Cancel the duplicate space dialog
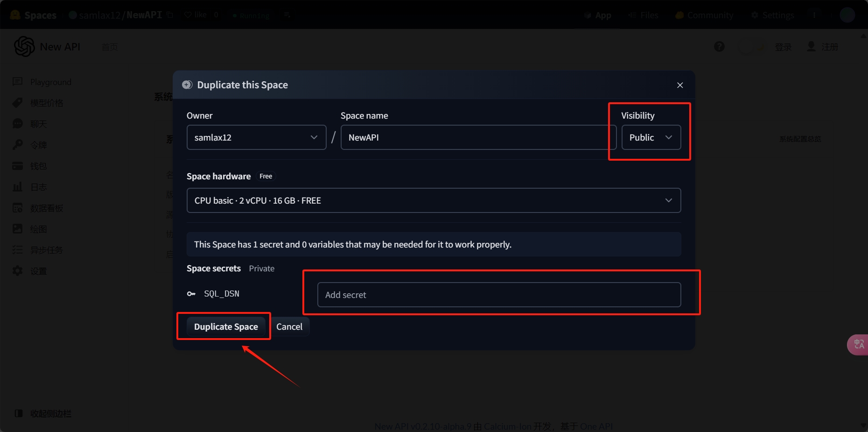This screenshot has width=868, height=432. click(x=289, y=326)
